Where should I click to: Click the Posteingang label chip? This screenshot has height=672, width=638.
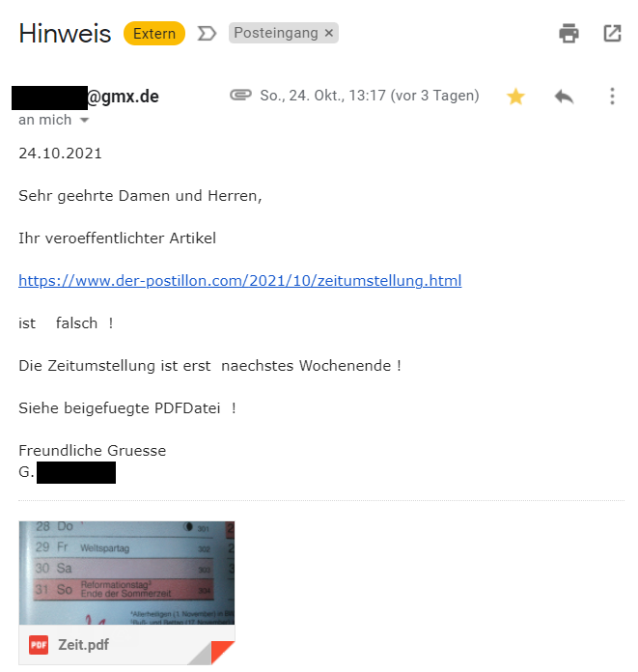283,33
